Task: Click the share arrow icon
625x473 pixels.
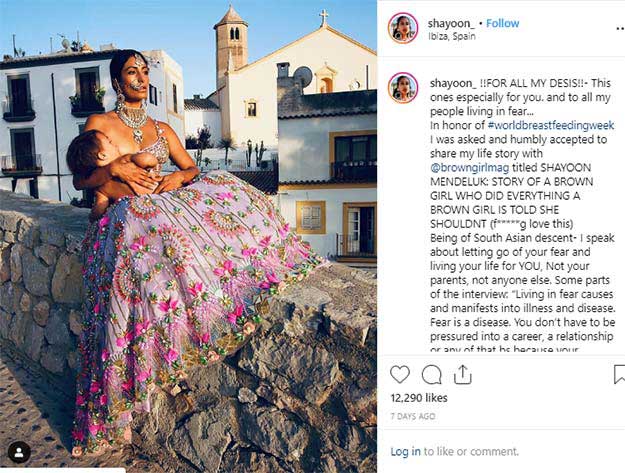Action: click(462, 374)
